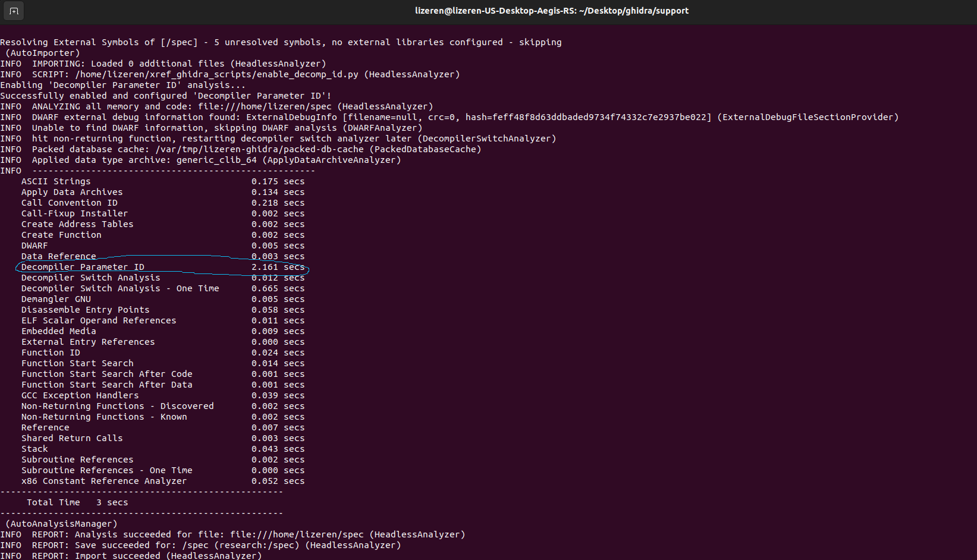Click the 'Call-Fixup Installer' line

point(163,213)
